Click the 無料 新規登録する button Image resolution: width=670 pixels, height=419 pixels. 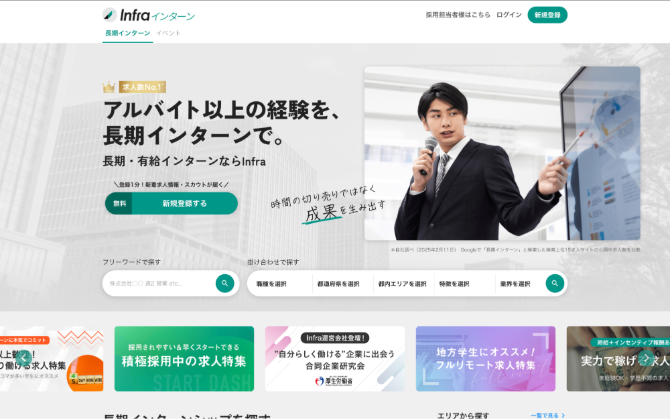(x=171, y=203)
